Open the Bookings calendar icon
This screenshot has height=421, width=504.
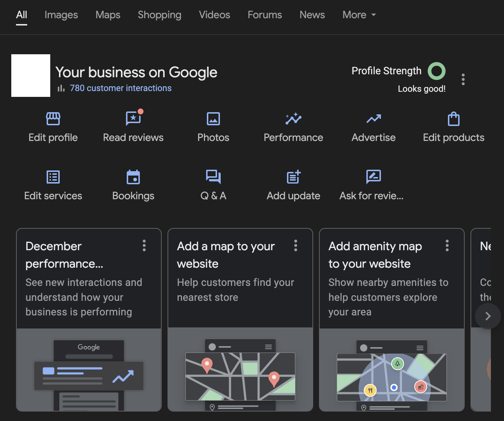coord(133,177)
